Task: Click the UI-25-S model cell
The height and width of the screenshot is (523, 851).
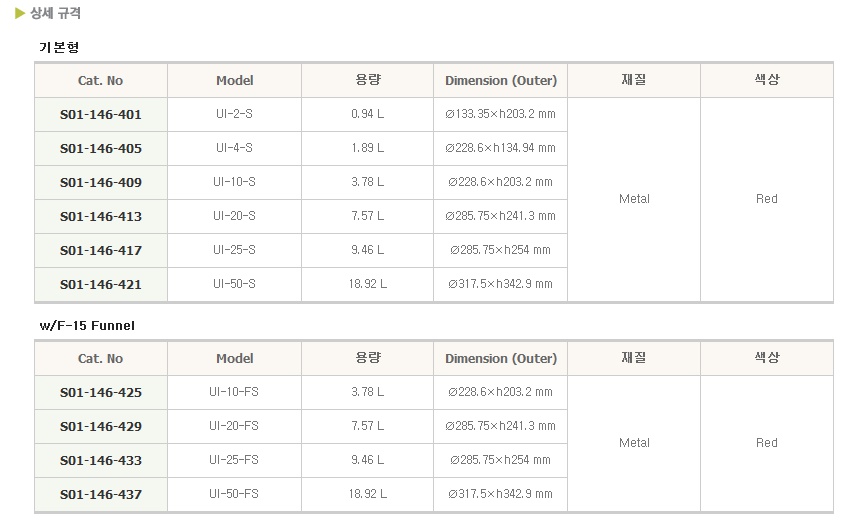Action: (x=234, y=250)
